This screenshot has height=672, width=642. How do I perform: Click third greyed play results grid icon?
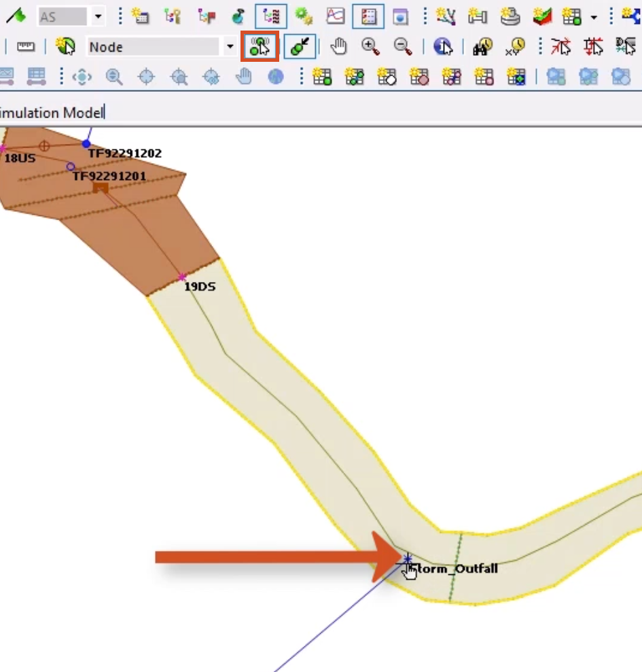(620, 77)
